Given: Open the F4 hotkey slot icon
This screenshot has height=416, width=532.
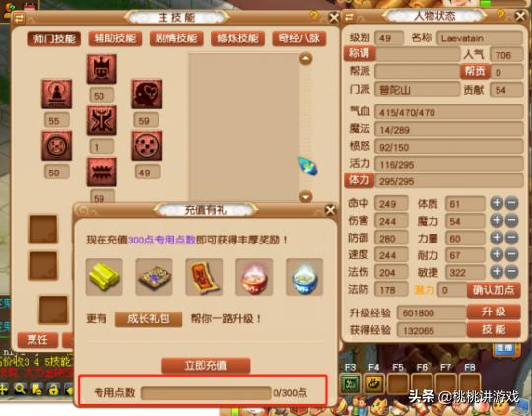Looking at the screenshot, I should [x=374, y=383].
